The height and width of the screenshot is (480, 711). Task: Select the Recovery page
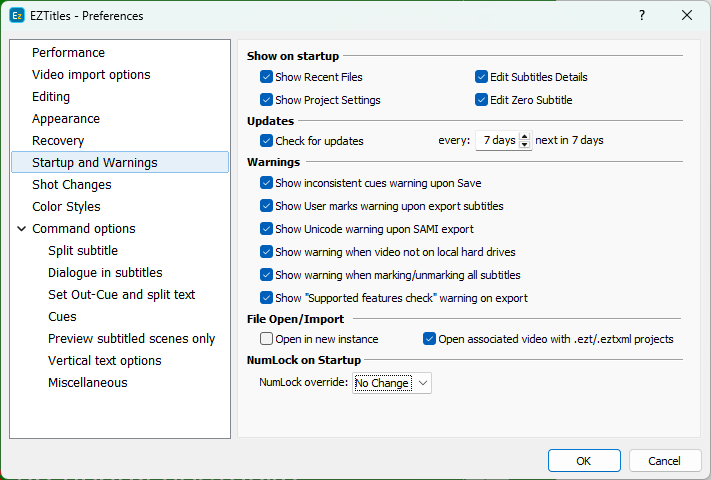coord(58,141)
